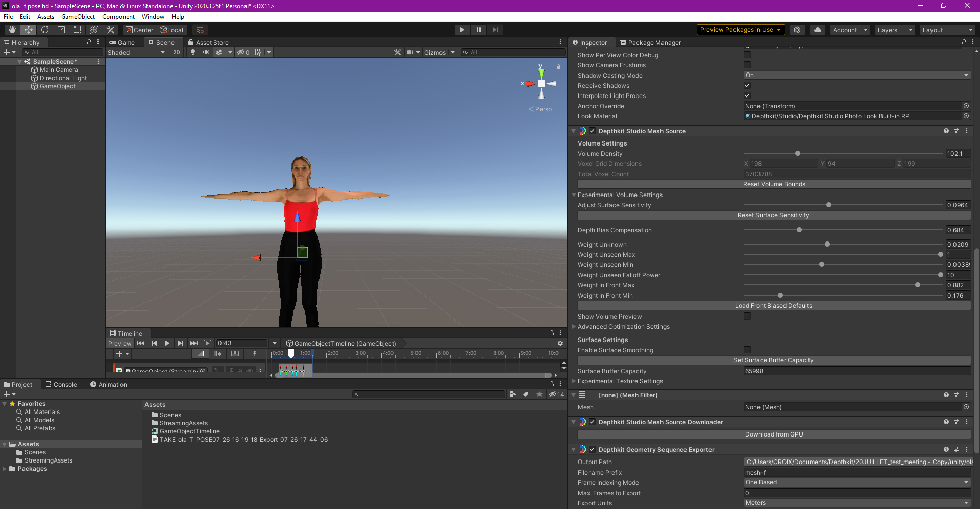Click the Volume Density slider handle
980x509 pixels.
click(797, 153)
